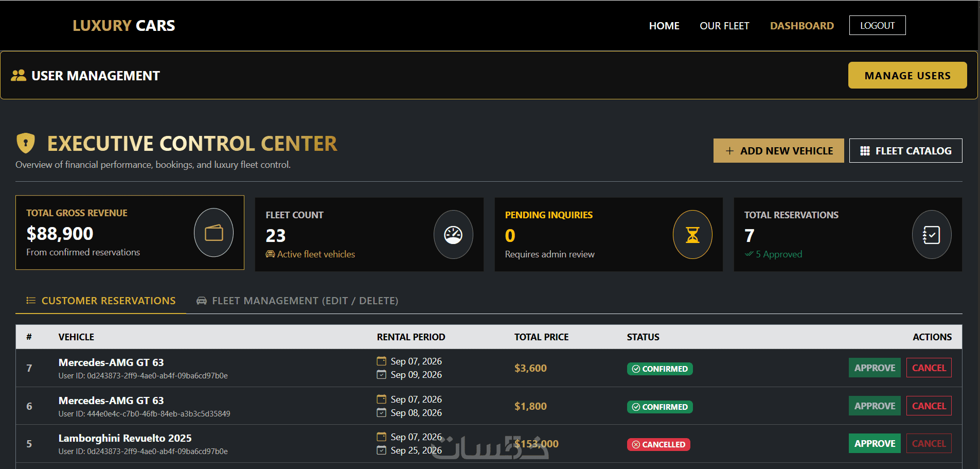Cancel reservation 6 for Mercedes-AMG GT 63

(929, 406)
